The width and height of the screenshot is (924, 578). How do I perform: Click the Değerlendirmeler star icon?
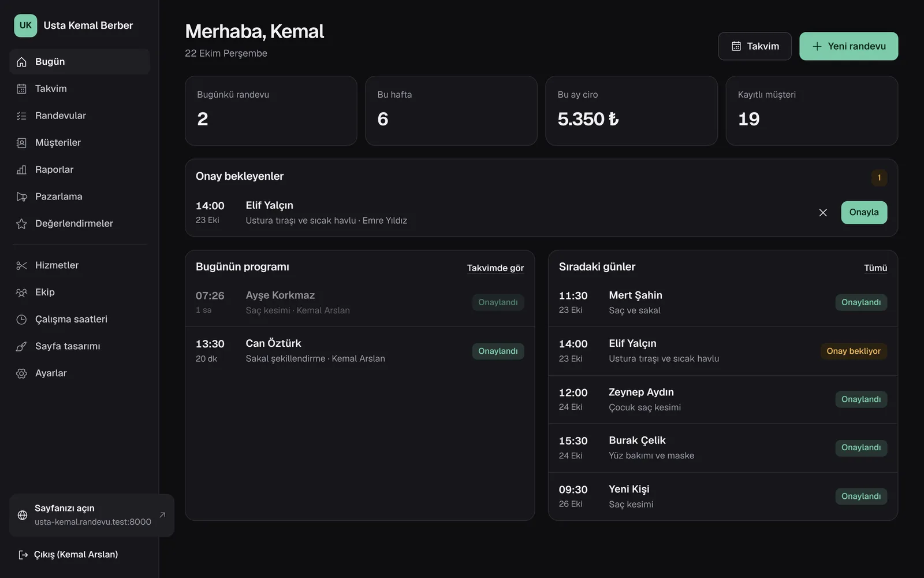[21, 224]
